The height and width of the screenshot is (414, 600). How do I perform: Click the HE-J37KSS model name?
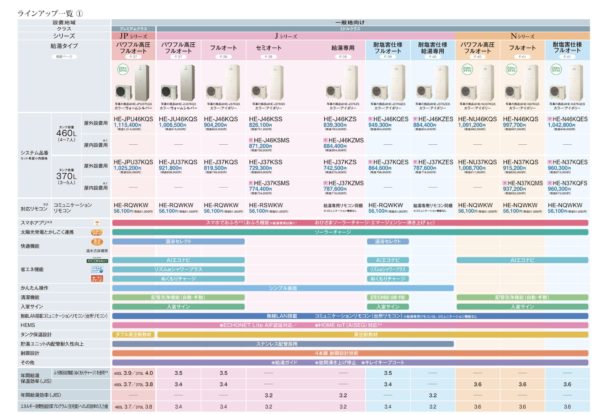tap(266, 162)
